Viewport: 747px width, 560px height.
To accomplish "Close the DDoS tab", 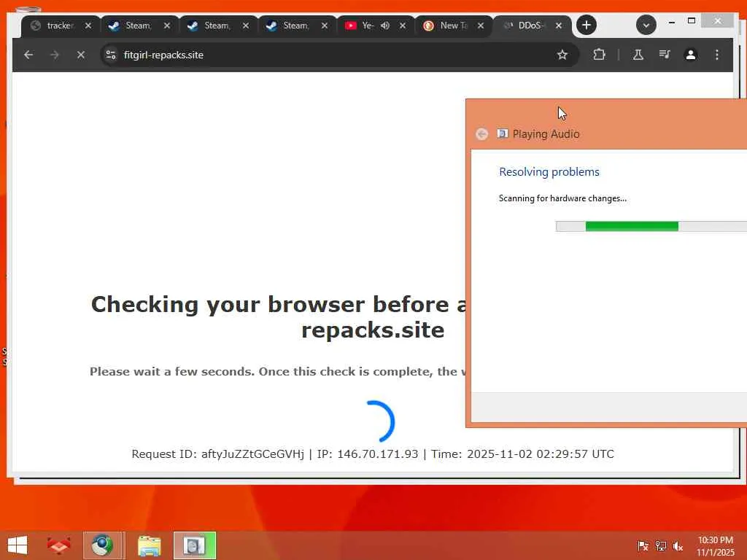I will coord(559,26).
